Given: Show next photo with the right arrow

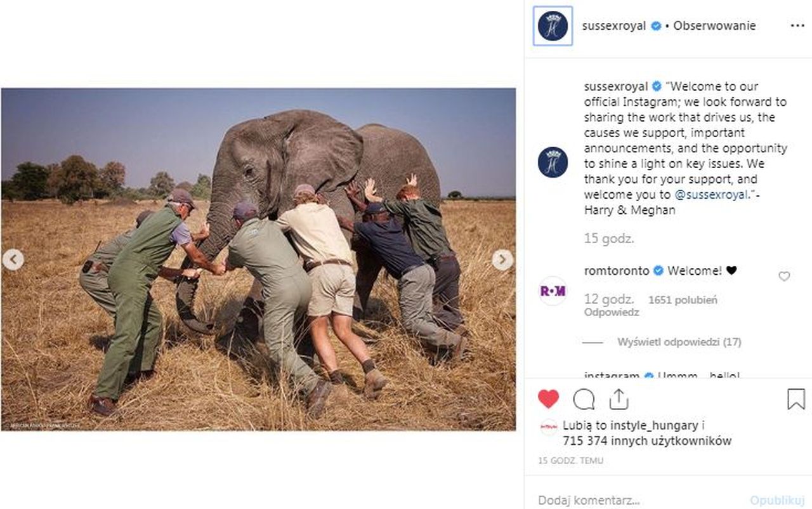Looking at the screenshot, I should (503, 260).
